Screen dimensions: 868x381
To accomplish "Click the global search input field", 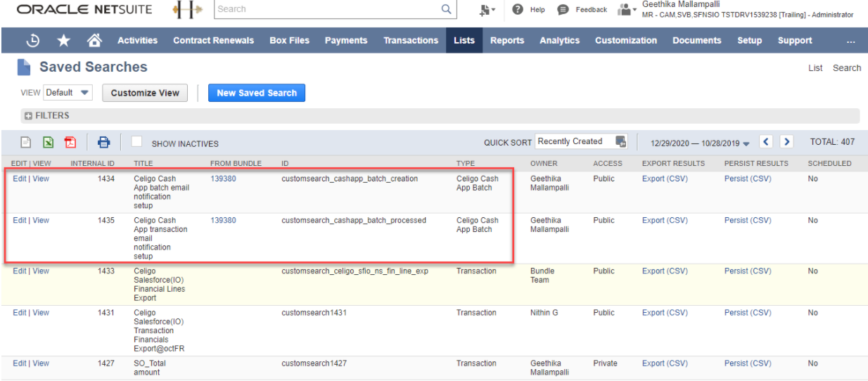I will [x=326, y=9].
